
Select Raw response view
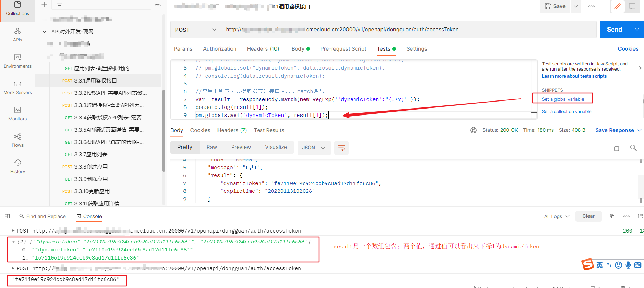coord(212,147)
